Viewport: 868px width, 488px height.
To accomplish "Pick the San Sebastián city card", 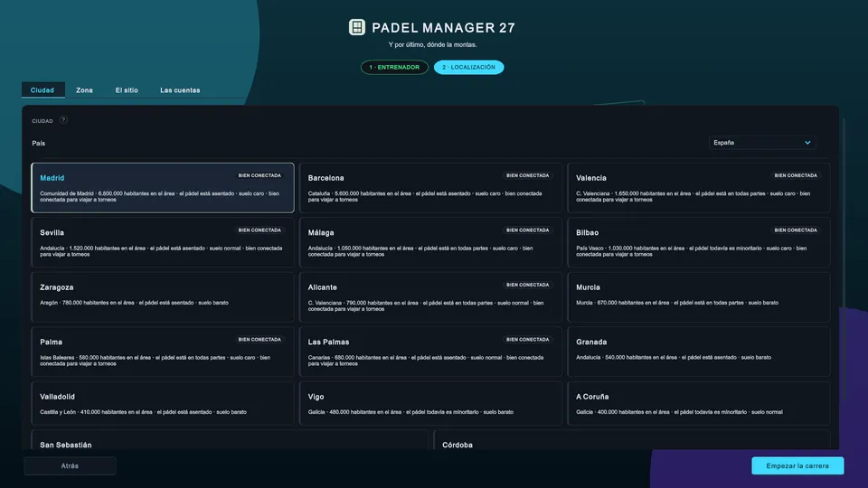I will pos(230,440).
